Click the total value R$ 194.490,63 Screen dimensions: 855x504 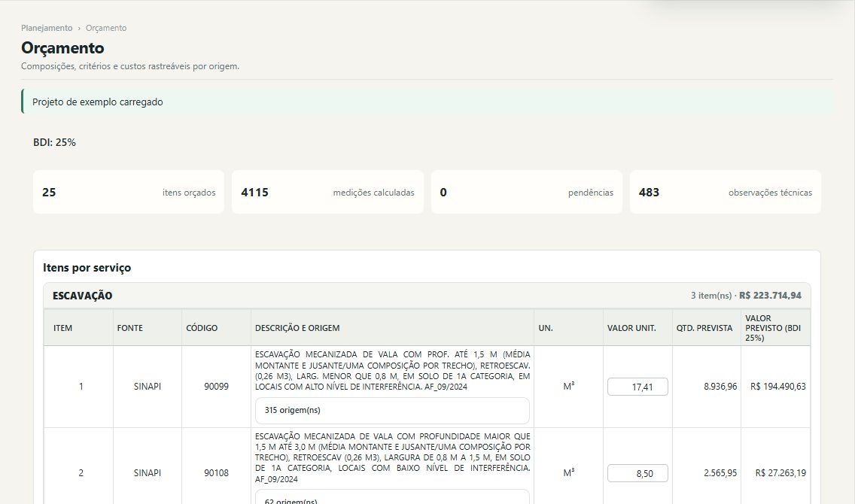click(778, 387)
